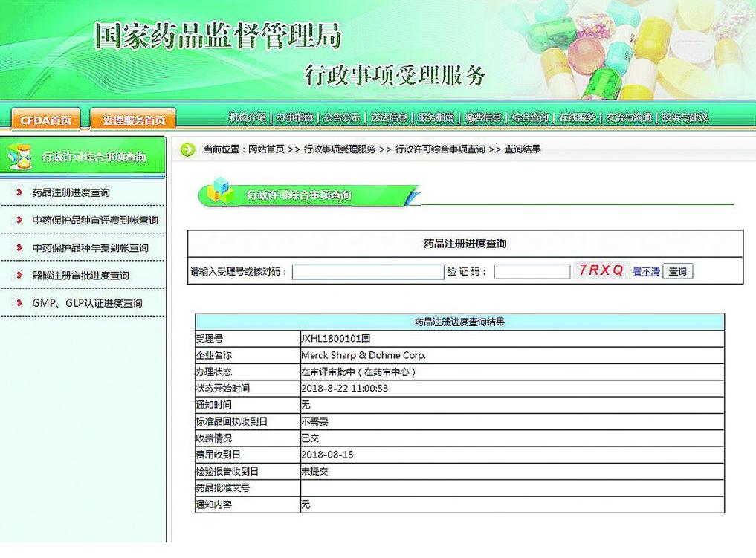Click red arrow bullet beside GMP、GLP认证进度查询
This screenshot has height=558, width=756.
coord(19,303)
